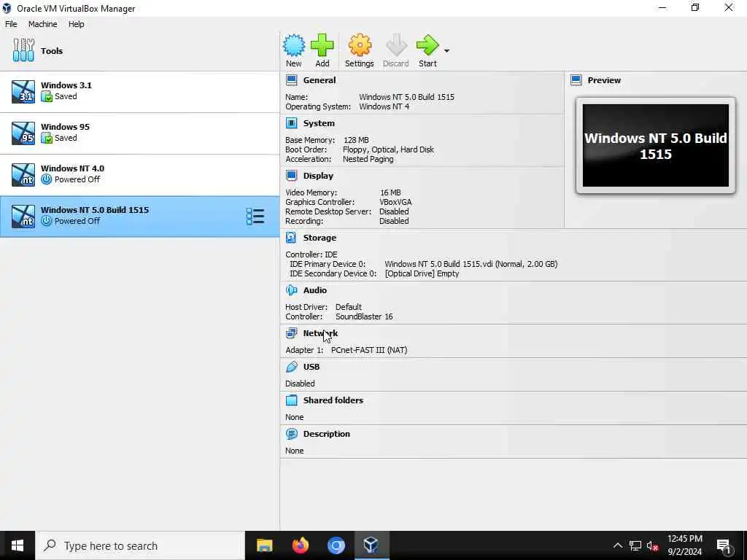The height and width of the screenshot is (560, 747).
Task: Click the General section icon
Action: [x=292, y=80]
